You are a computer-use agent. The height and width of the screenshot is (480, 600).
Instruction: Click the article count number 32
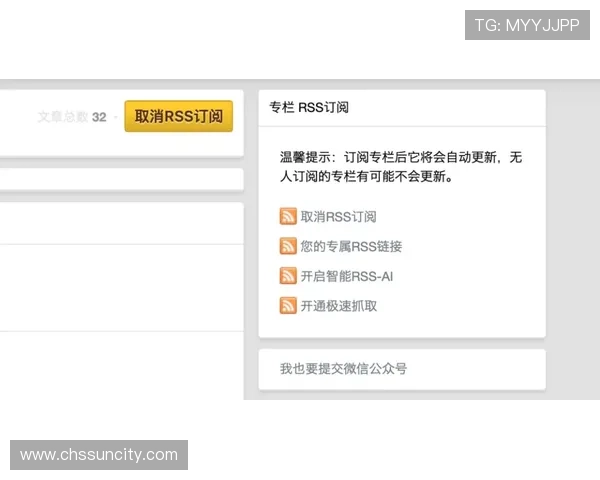pos(99,117)
